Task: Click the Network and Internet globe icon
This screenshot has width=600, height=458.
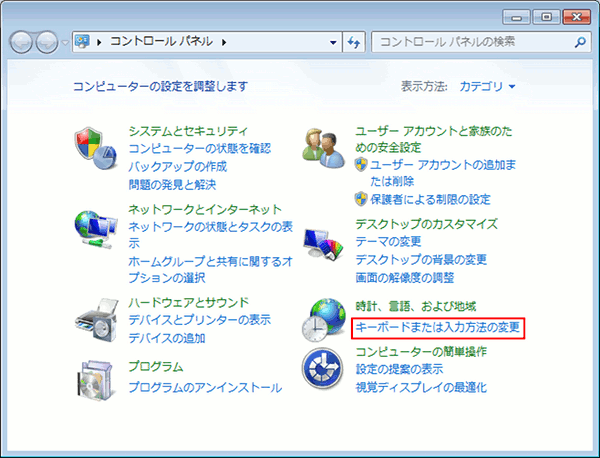Action: [x=97, y=229]
